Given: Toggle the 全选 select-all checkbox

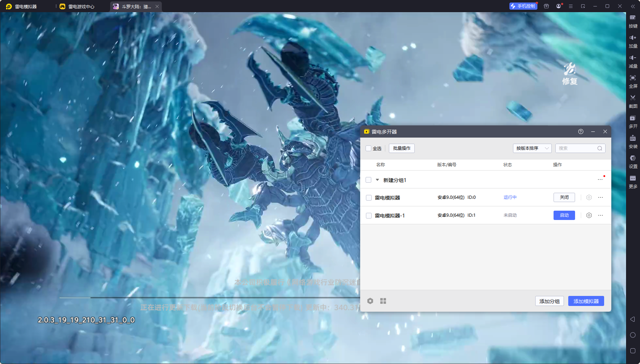Looking at the screenshot, I should [368, 148].
